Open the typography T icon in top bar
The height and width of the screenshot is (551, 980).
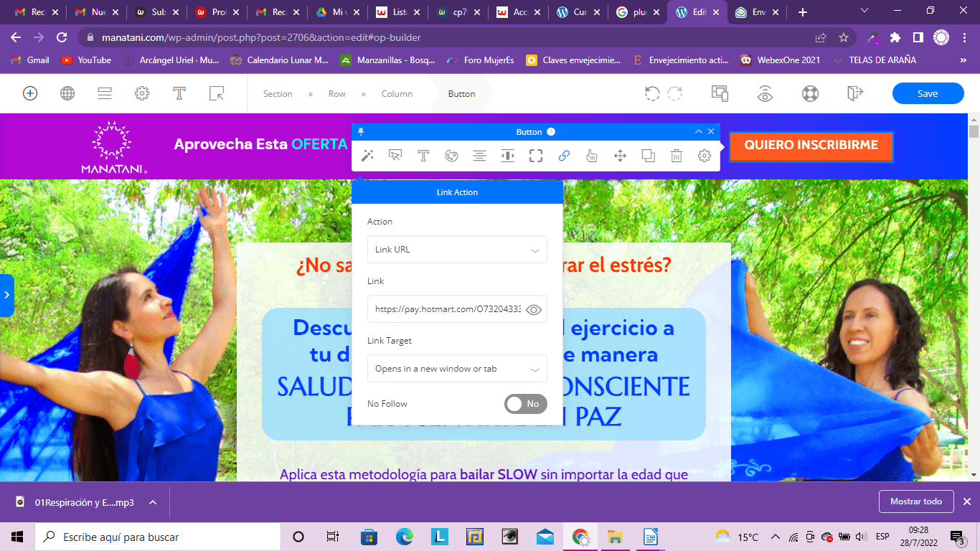179,93
